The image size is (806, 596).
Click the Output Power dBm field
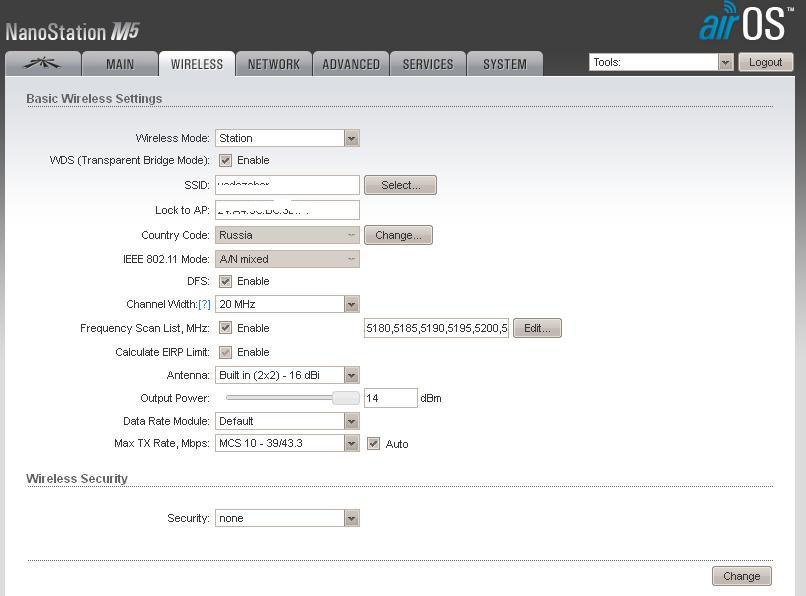(391, 398)
